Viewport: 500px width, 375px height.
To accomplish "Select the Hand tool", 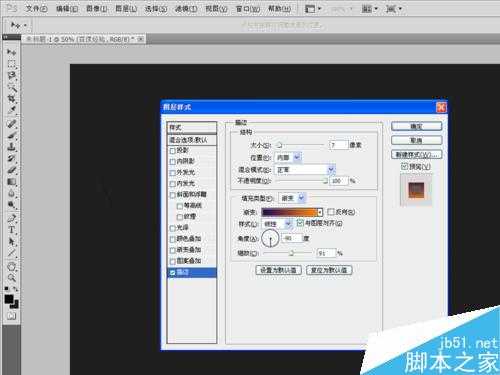I will pyautogui.click(x=11, y=267).
